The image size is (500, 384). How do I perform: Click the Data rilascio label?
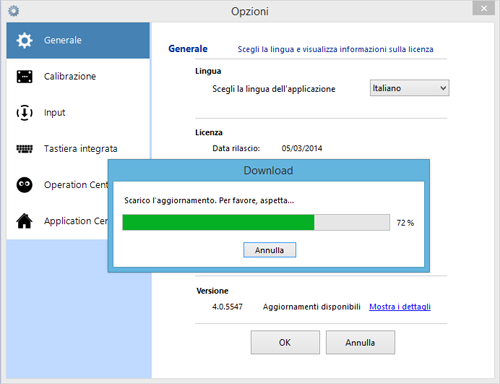click(x=236, y=148)
